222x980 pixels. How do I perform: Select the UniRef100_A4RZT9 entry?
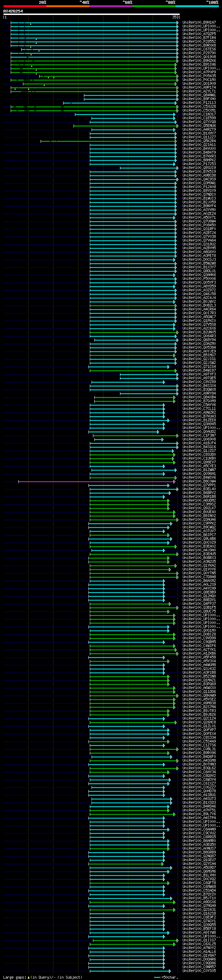click(x=199, y=129)
